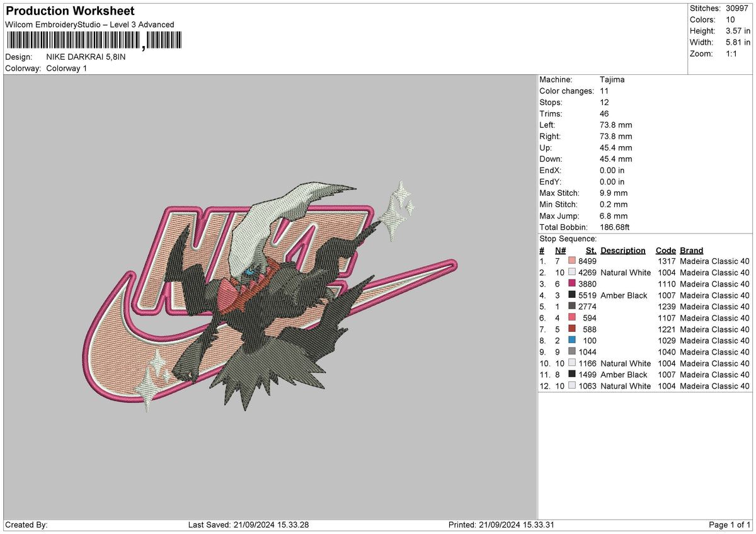Select the Max Jump value 6.8 mm

point(614,216)
